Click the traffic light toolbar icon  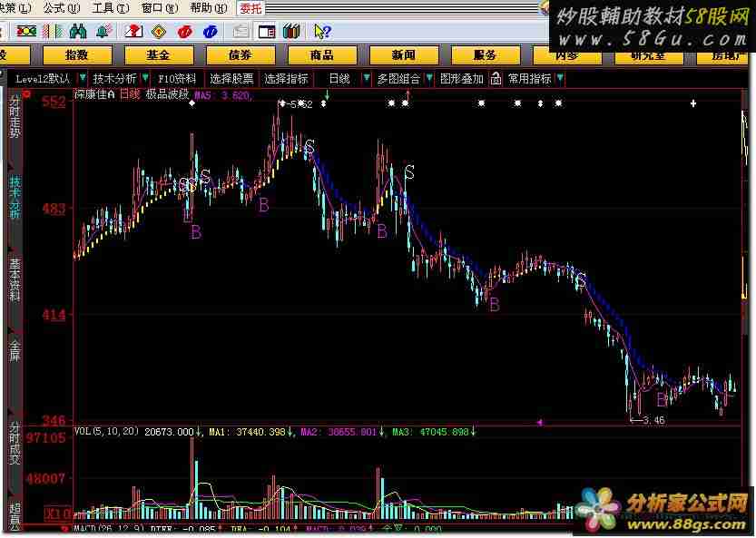(26, 32)
